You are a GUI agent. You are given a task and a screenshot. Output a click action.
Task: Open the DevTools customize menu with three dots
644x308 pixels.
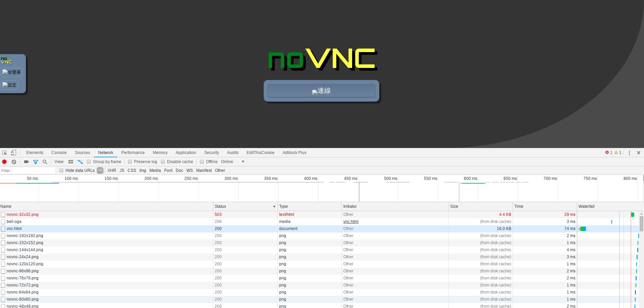[x=629, y=153]
